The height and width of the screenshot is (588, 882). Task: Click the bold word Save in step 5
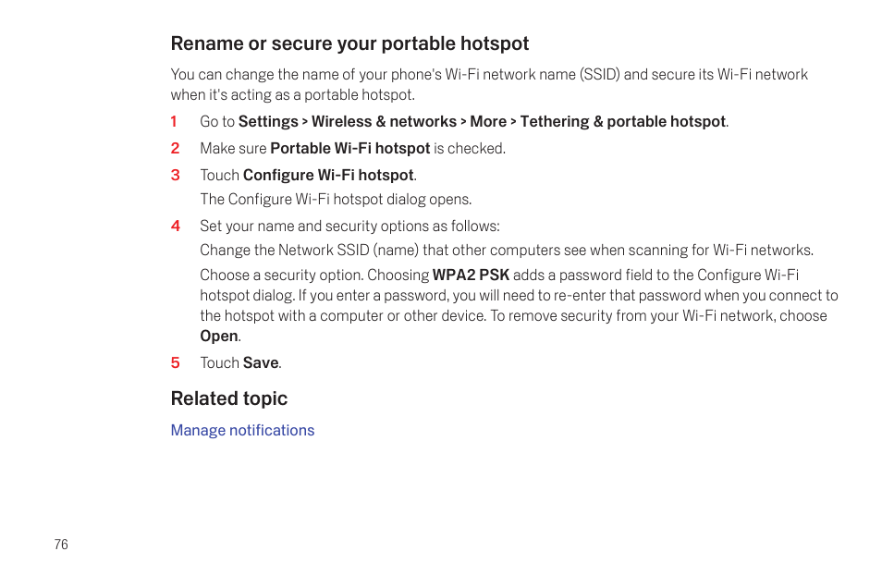click(261, 363)
